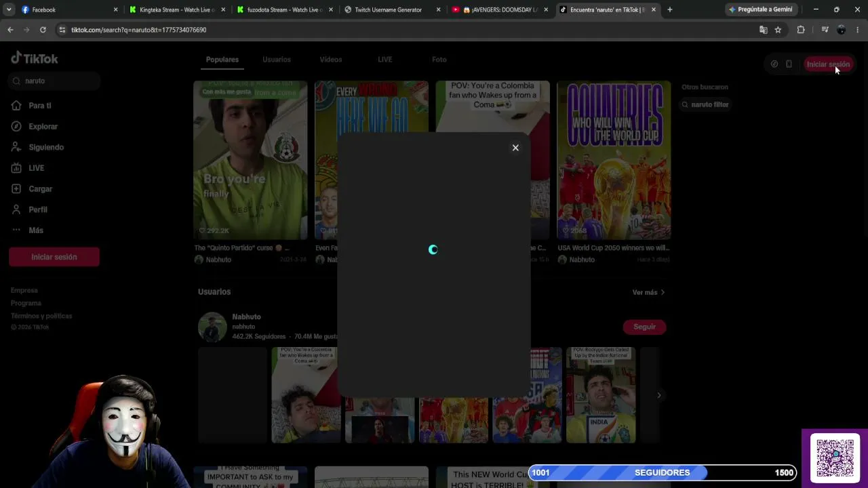Click the Explorar compass icon
The height and width of the screenshot is (488, 868).
16,127
